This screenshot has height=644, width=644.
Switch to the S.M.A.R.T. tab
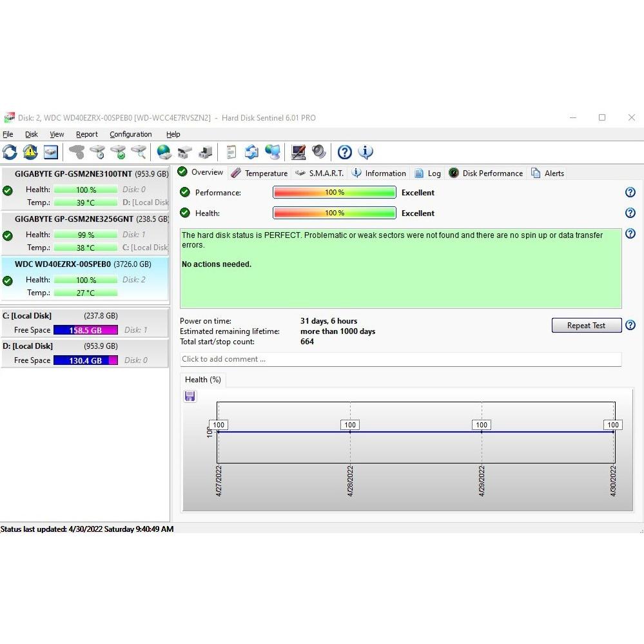(320, 173)
